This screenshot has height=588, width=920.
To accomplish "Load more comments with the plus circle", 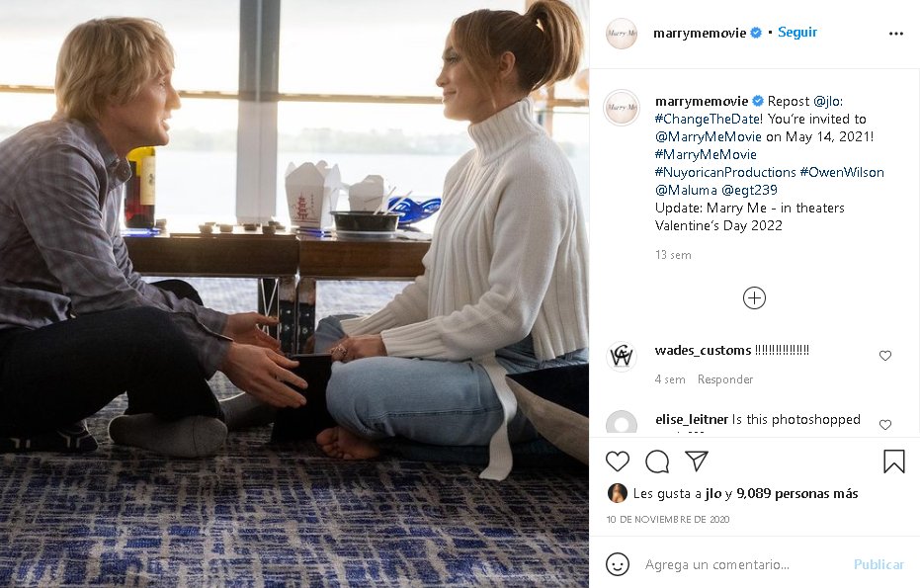I will [754, 298].
